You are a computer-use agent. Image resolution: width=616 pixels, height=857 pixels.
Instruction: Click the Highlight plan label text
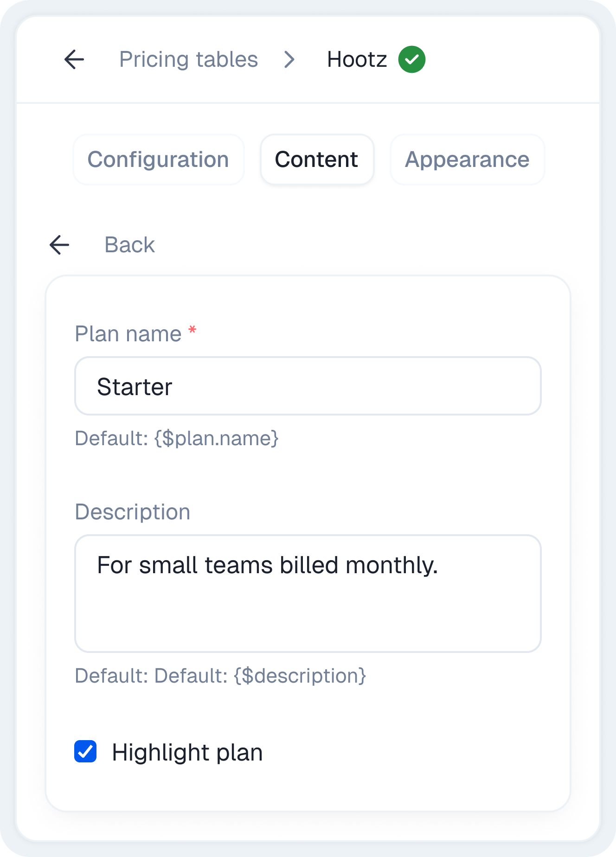pos(187,752)
